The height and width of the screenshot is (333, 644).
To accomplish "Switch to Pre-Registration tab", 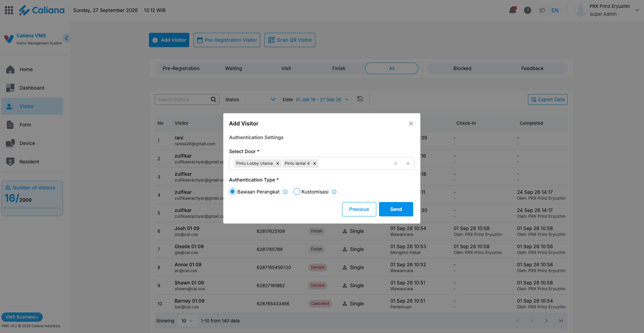I will pyautogui.click(x=181, y=68).
